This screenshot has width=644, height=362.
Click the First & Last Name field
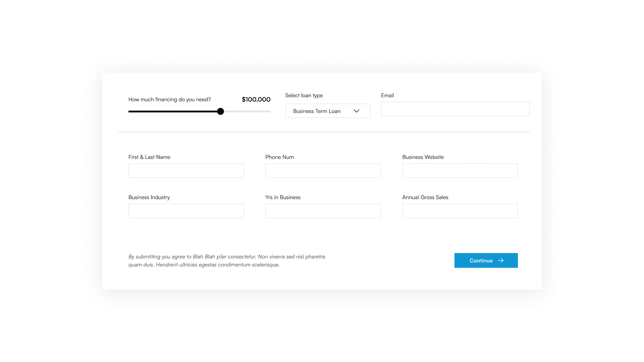(186, 170)
